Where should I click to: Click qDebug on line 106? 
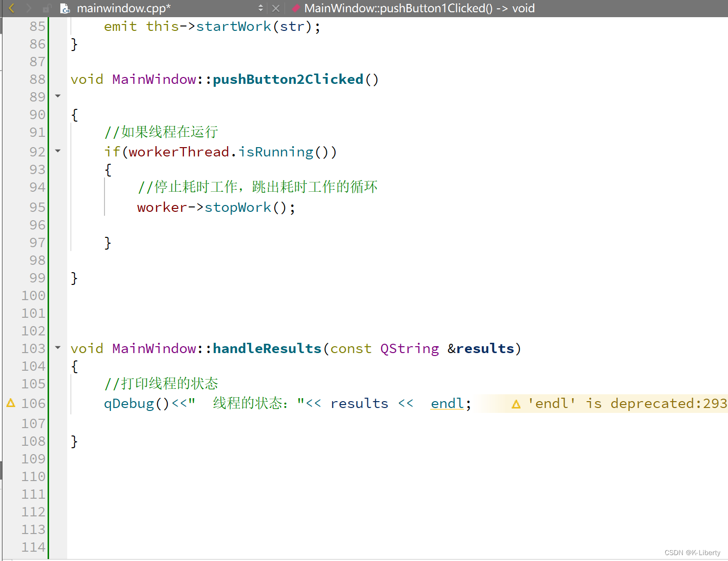click(x=129, y=404)
